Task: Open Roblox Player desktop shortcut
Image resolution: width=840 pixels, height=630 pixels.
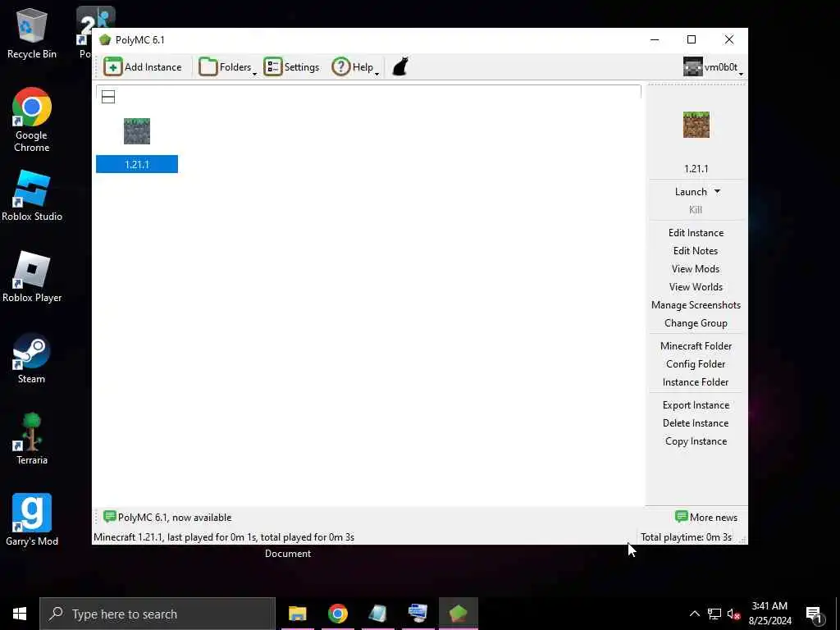Action: click(x=32, y=277)
